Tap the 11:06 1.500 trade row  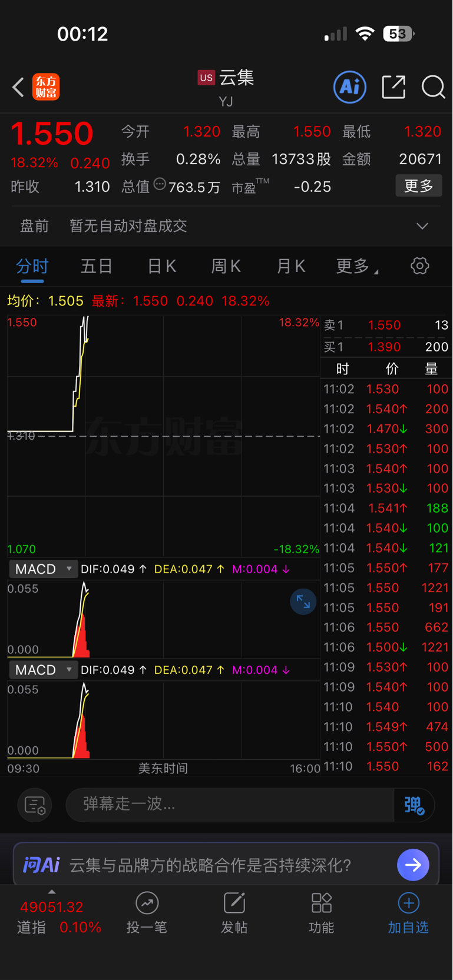point(386,647)
